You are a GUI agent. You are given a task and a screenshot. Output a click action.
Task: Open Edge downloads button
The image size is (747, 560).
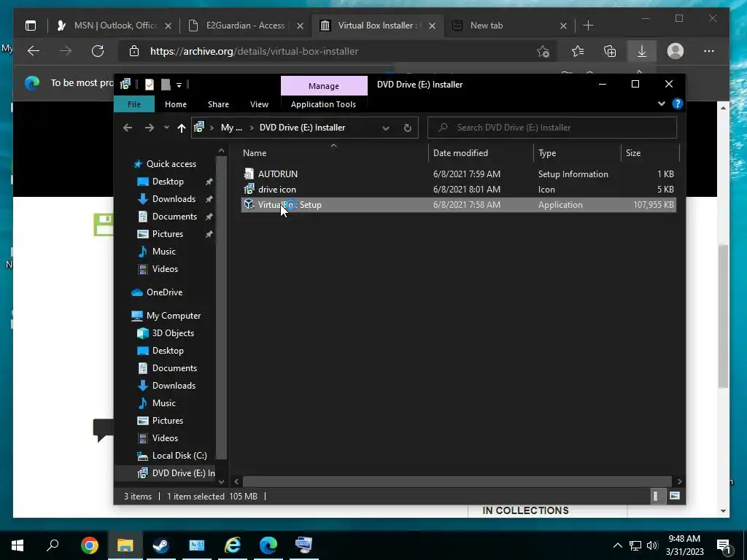point(642,51)
